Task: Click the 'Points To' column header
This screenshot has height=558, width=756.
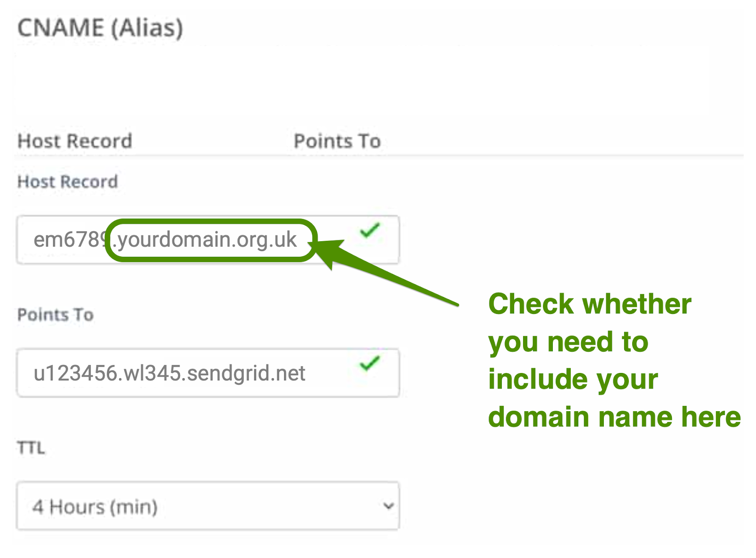Action: (337, 141)
